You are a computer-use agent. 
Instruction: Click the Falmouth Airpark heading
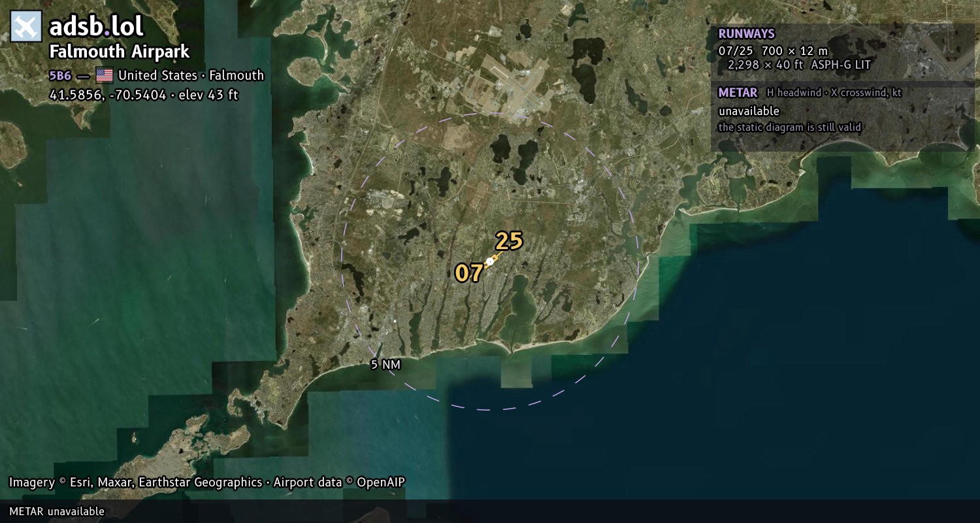[120, 52]
